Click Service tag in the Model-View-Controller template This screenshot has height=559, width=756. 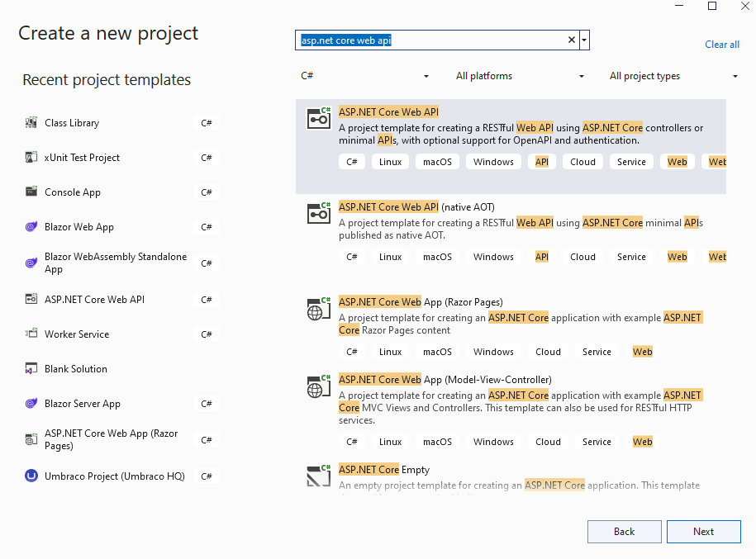[x=597, y=442]
